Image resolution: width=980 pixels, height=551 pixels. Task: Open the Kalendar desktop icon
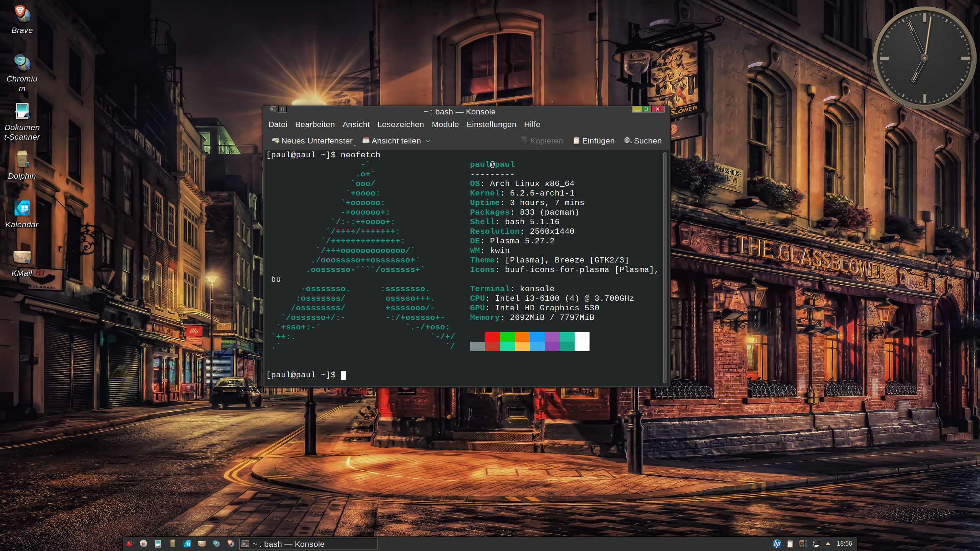point(22,214)
